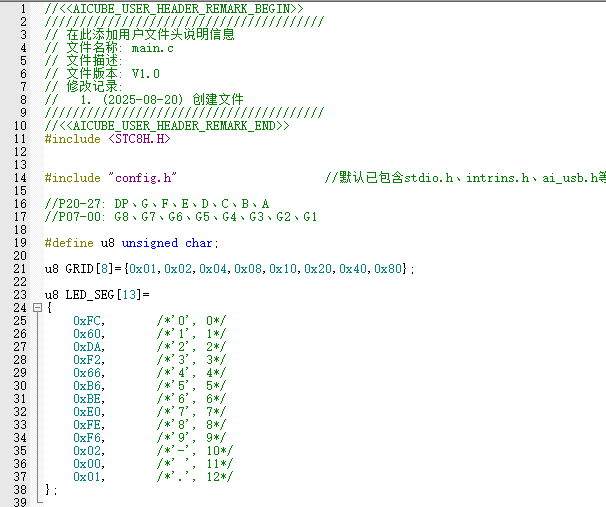
Task: Click the hex value 0xDA
Action: tap(87, 347)
